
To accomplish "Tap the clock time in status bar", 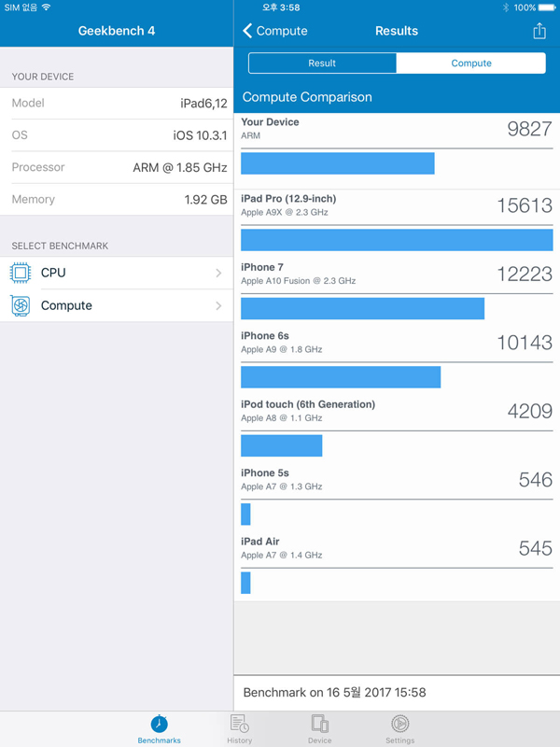I will (281, 7).
